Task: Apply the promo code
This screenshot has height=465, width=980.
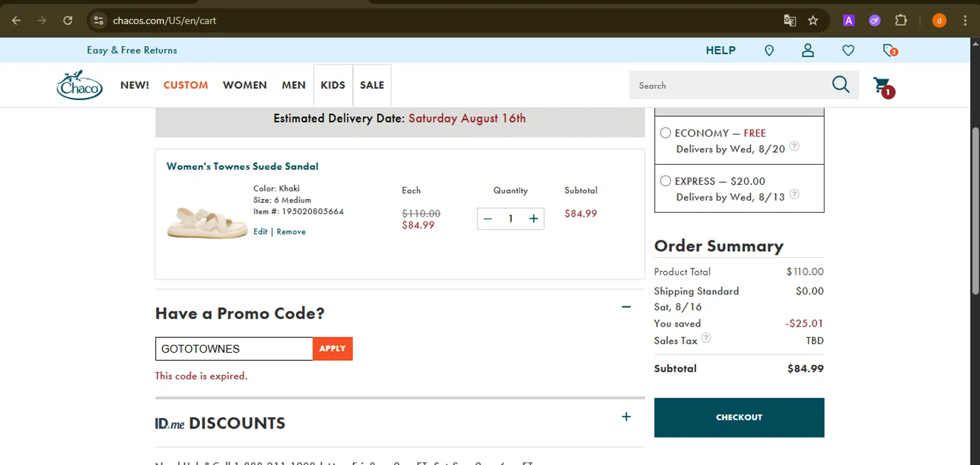Action: (x=333, y=349)
